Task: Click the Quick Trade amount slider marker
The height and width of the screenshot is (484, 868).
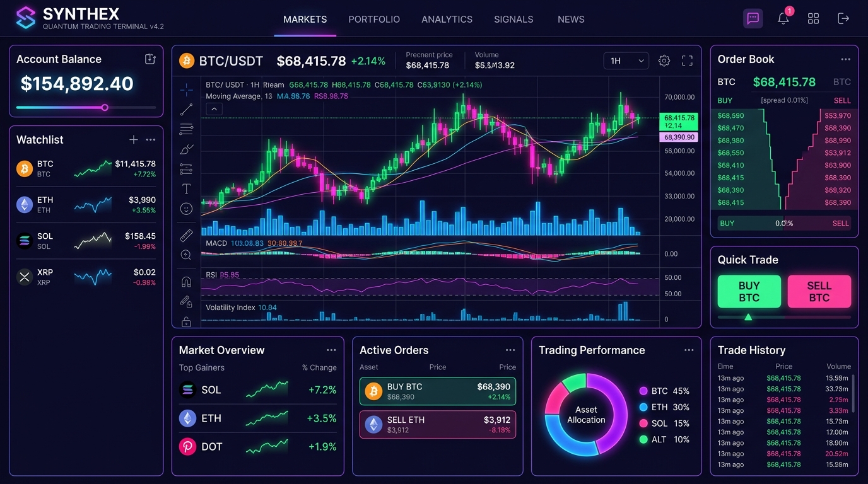Action: (x=748, y=317)
